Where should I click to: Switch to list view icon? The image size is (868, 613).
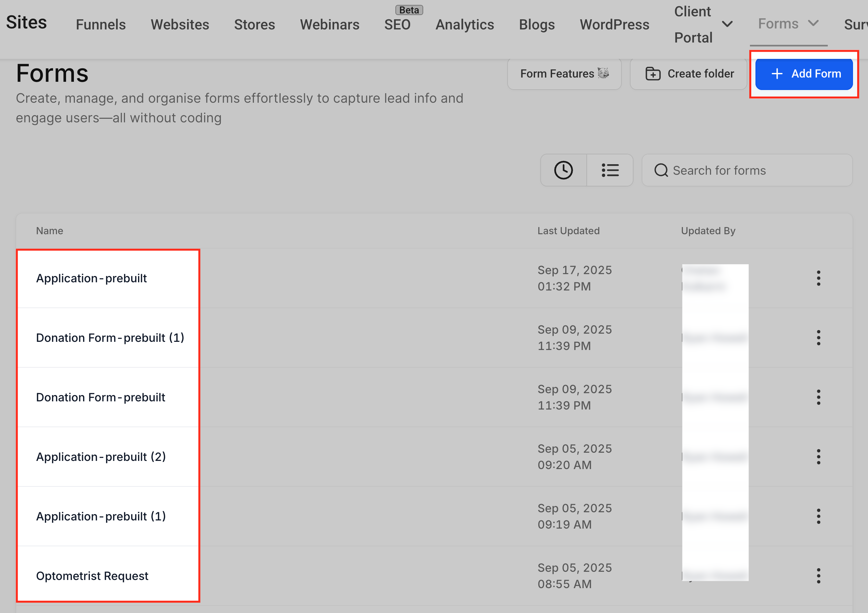click(x=610, y=170)
